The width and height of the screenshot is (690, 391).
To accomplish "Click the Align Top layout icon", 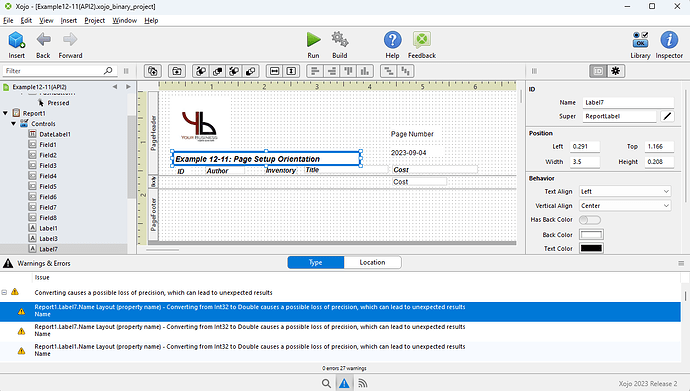I will (x=349, y=71).
